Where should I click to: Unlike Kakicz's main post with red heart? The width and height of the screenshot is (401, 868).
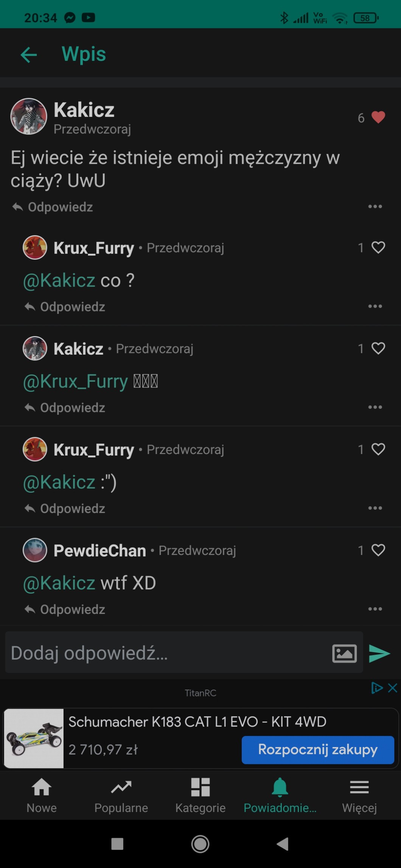[378, 118]
